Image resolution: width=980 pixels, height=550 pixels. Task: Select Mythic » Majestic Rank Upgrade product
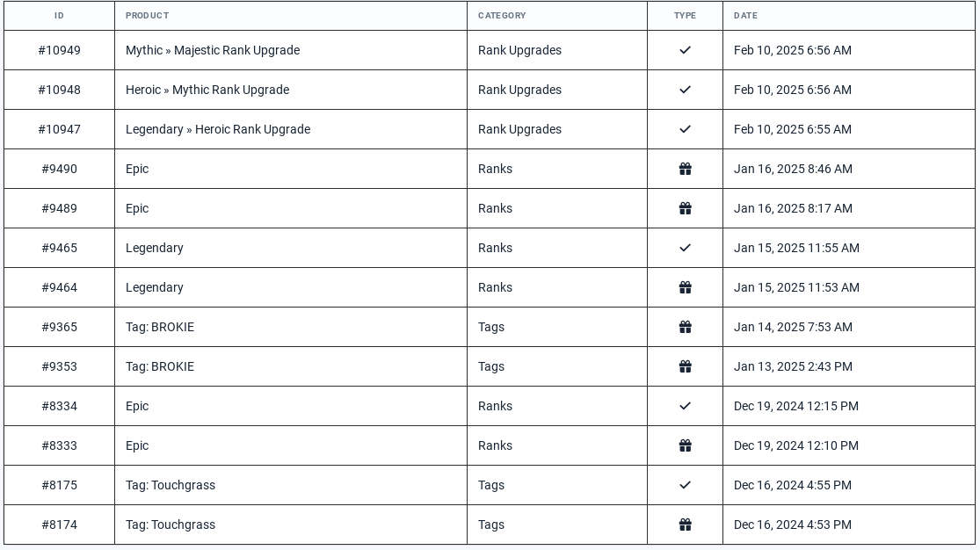[213, 50]
